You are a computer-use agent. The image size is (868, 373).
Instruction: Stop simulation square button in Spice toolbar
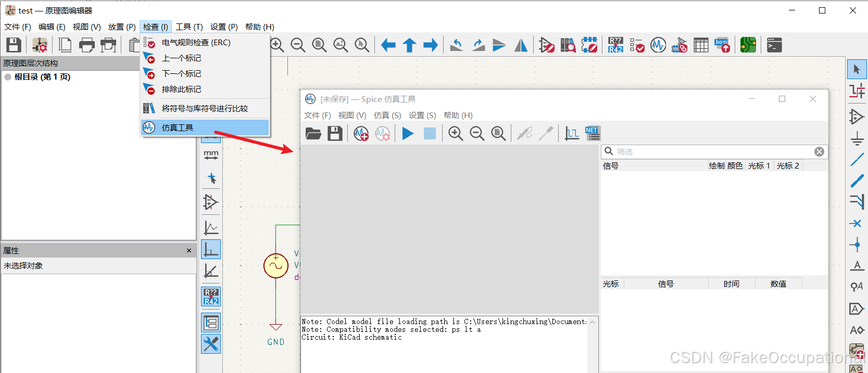[x=430, y=134]
